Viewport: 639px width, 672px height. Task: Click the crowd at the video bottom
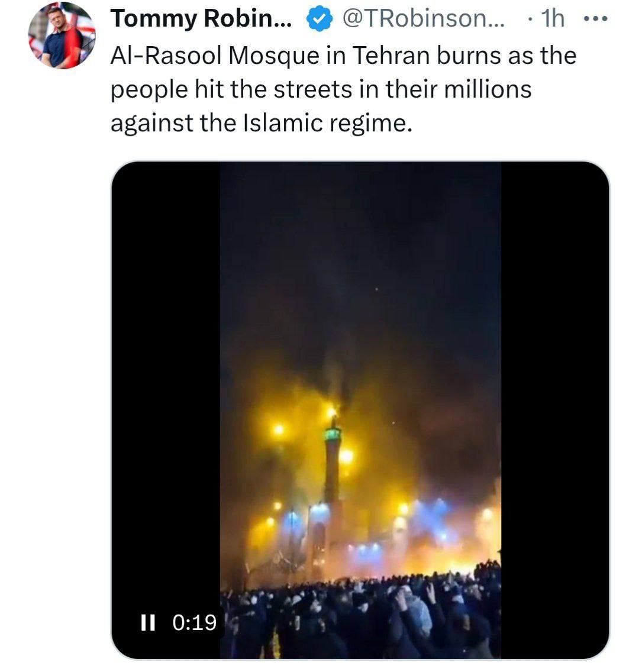pos(360,617)
